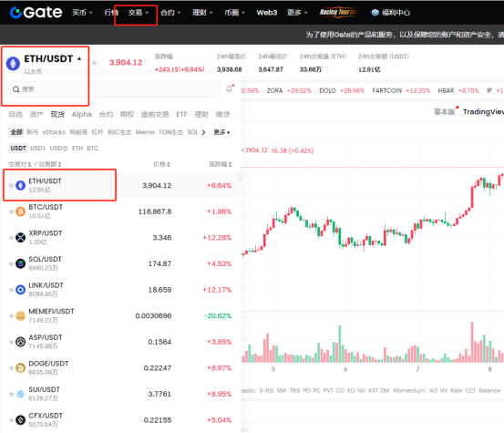Click the pair list scrollbar
The image size is (504, 433).
point(240,178)
